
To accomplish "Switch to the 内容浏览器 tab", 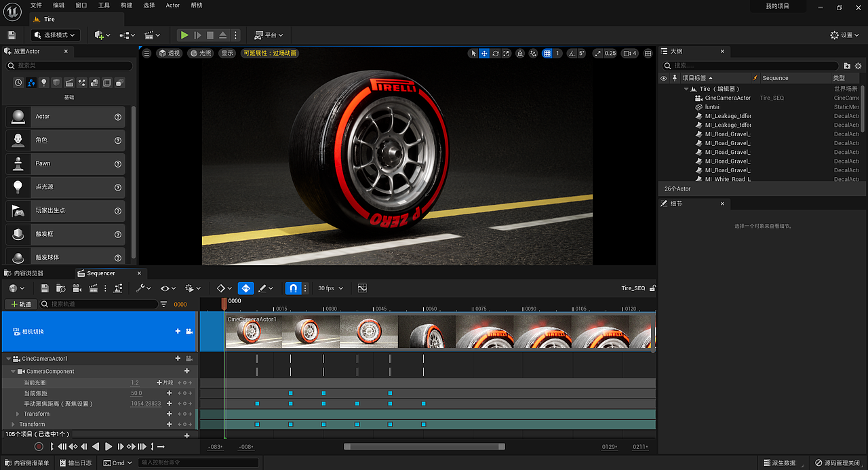I will (x=24, y=273).
